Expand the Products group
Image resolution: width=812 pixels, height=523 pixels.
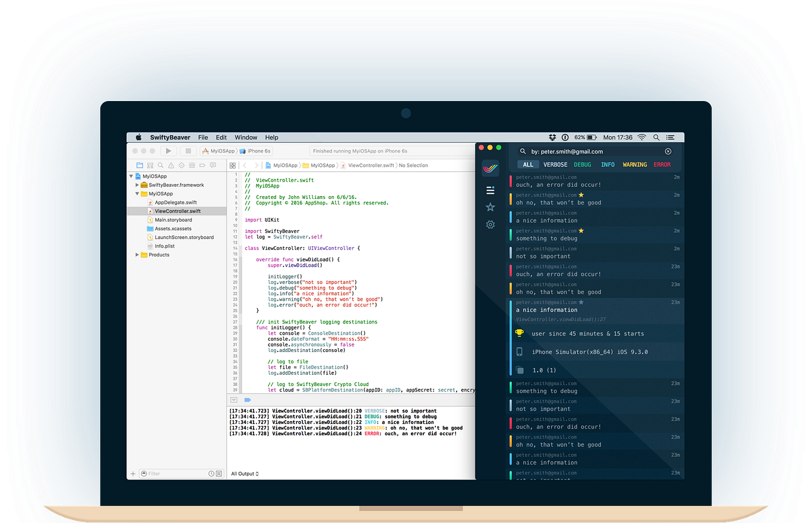click(137, 254)
